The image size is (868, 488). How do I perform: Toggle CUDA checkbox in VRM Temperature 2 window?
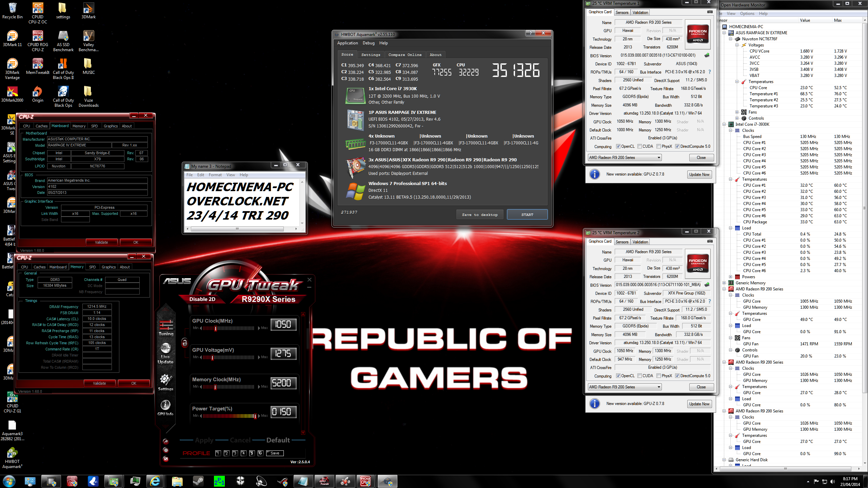tap(639, 376)
